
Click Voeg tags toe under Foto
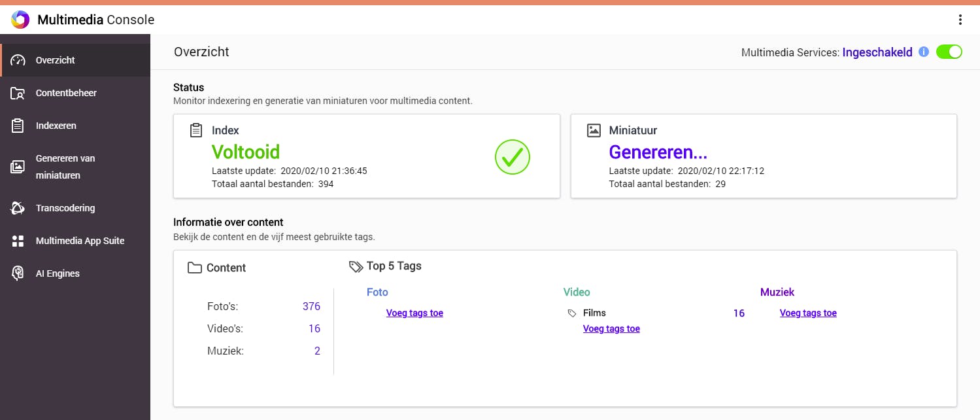point(414,313)
